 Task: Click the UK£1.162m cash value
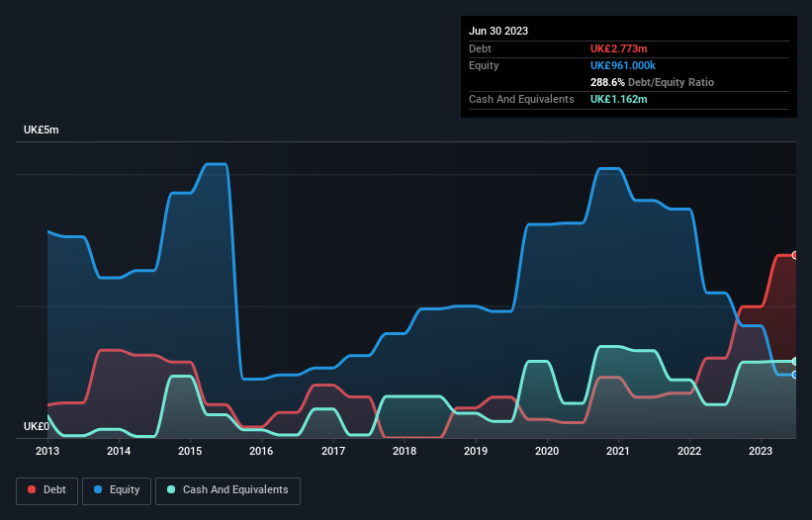click(x=619, y=99)
